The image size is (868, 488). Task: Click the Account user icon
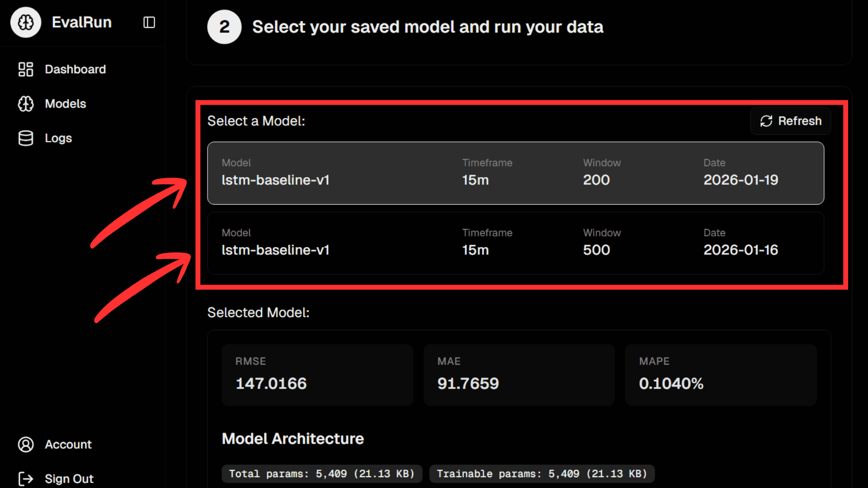click(x=26, y=444)
